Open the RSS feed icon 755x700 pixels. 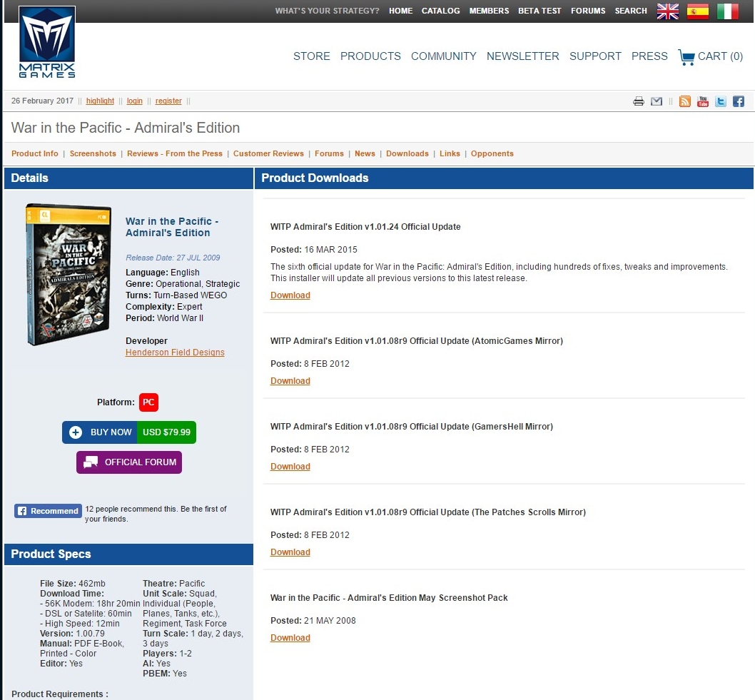684,101
